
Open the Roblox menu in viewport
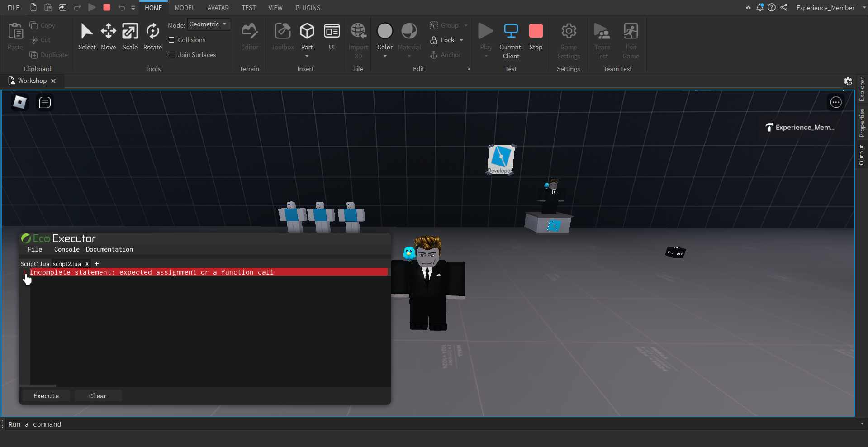tap(20, 103)
